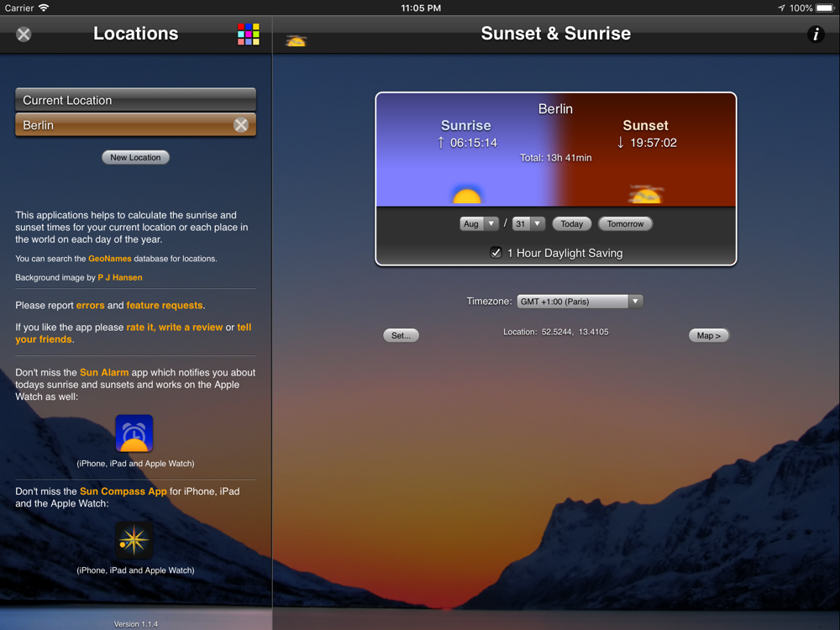Open the feature requests link

pos(165,306)
